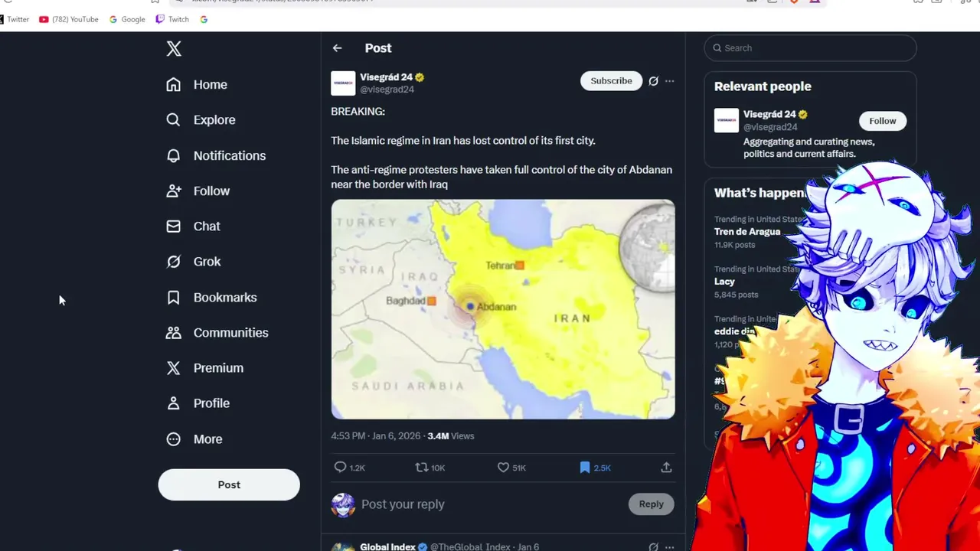The height and width of the screenshot is (551, 980).
Task: Repost using the retweet icon
Action: (421, 467)
